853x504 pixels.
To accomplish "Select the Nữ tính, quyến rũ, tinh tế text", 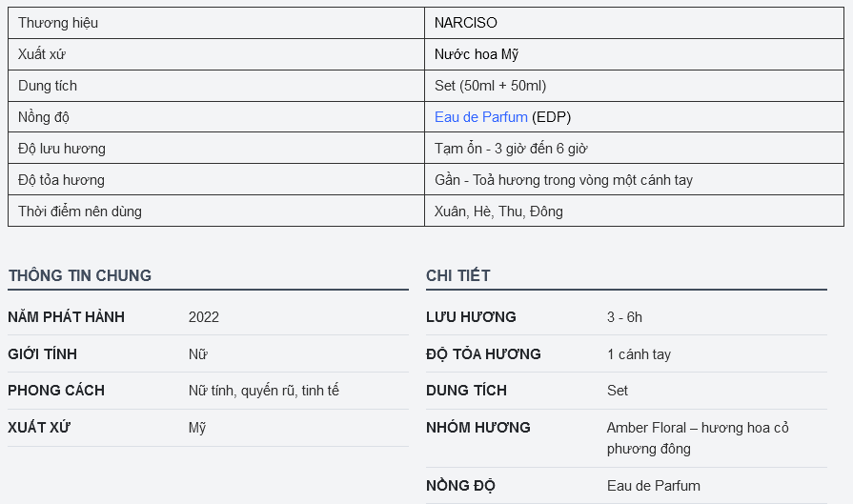I will (264, 391).
